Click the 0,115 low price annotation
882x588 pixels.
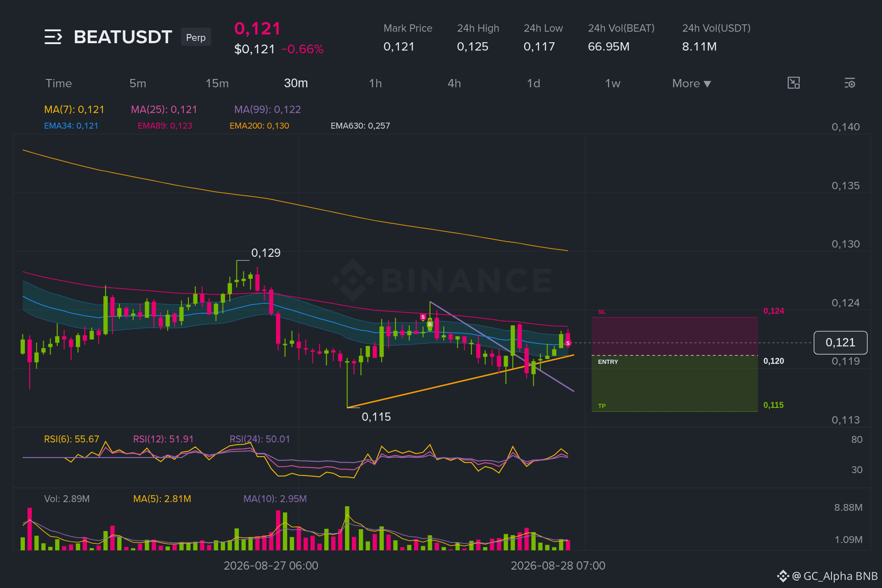tap(376, 417)
